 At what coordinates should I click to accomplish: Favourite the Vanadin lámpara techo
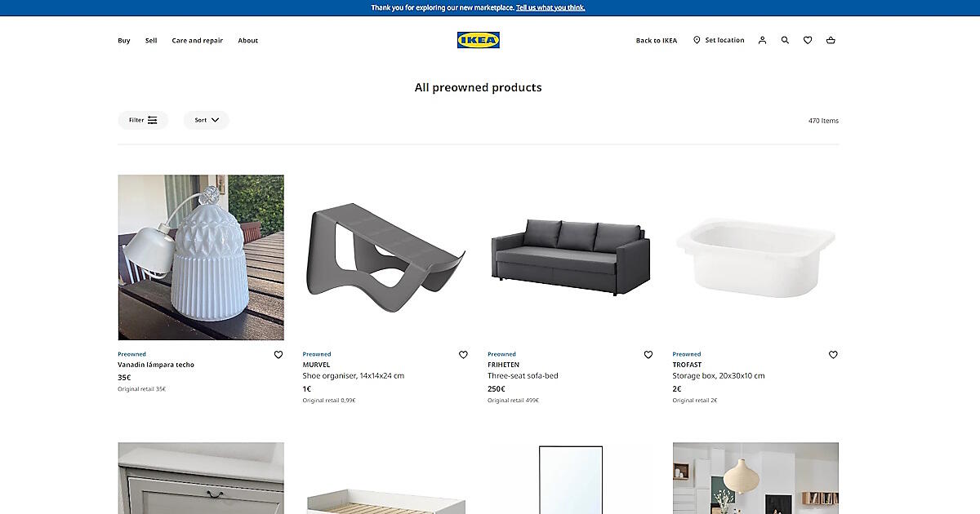pyautogui.click(x=278, y=355)
